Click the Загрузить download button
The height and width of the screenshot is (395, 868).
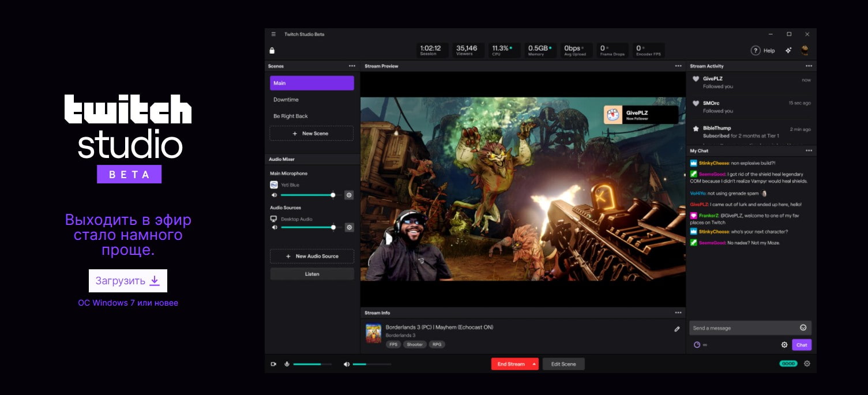point(127,281)
